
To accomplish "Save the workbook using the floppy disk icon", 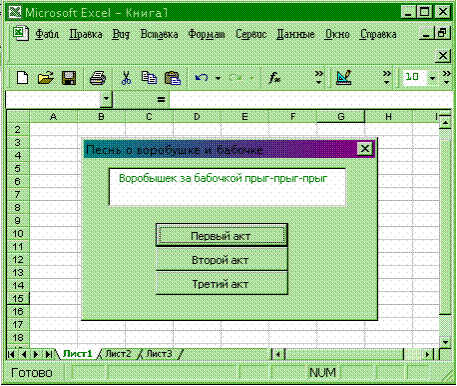I will (x=69, y=78).
